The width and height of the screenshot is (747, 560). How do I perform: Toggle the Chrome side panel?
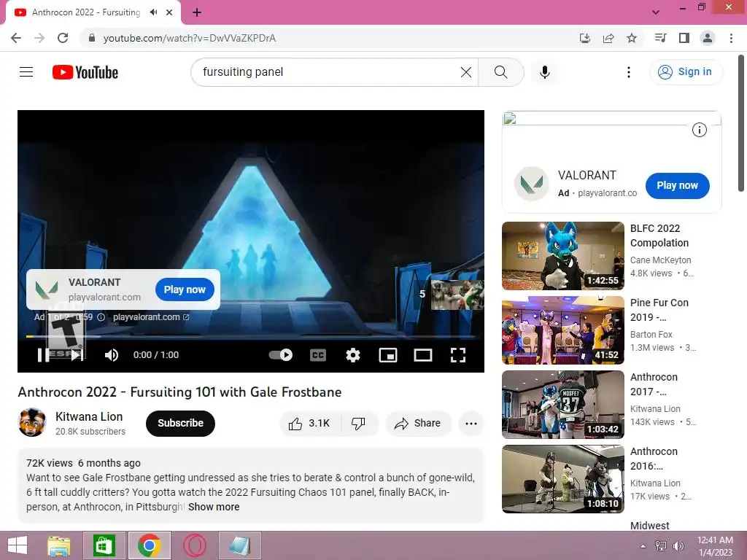[x=684, y=38]
